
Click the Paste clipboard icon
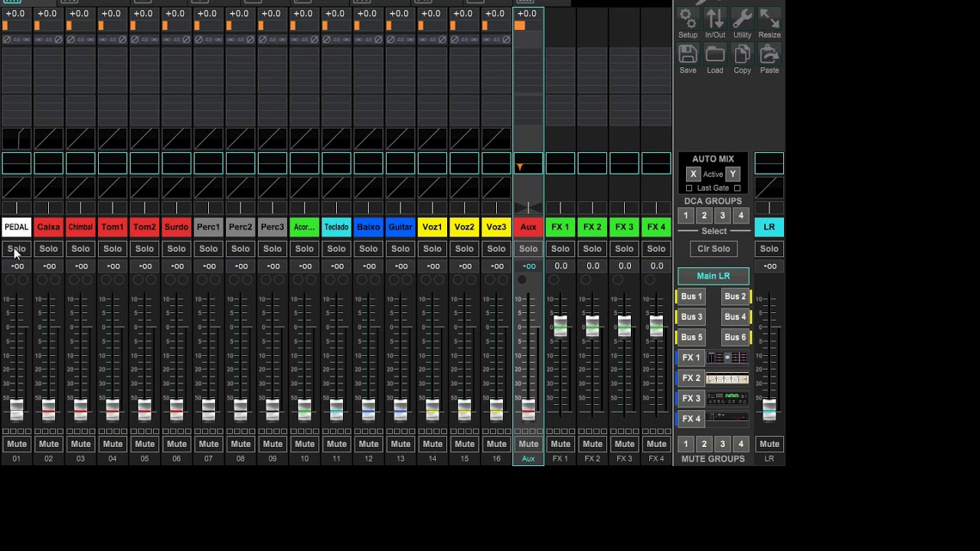click(769, 54)
